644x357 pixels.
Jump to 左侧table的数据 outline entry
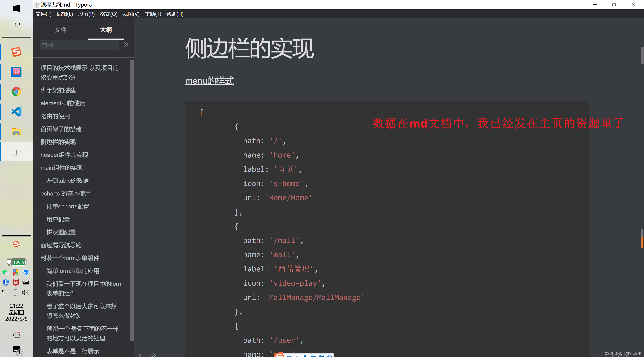click(x=67, y=180)
